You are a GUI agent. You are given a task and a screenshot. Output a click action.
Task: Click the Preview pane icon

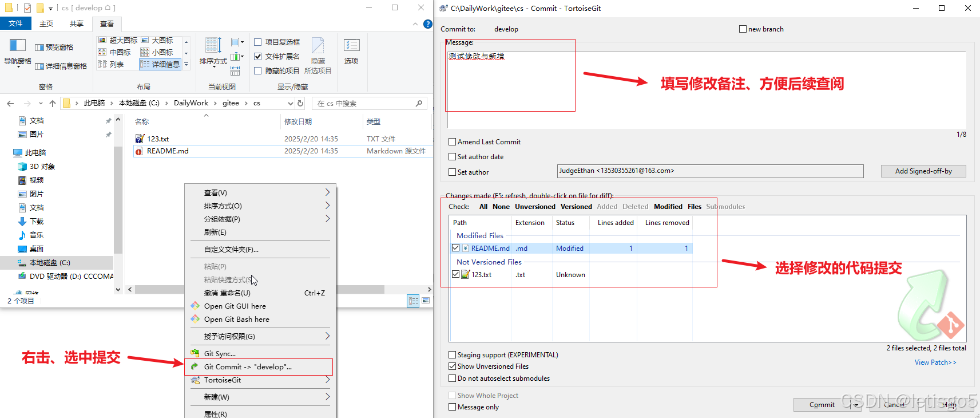[39, 48]
